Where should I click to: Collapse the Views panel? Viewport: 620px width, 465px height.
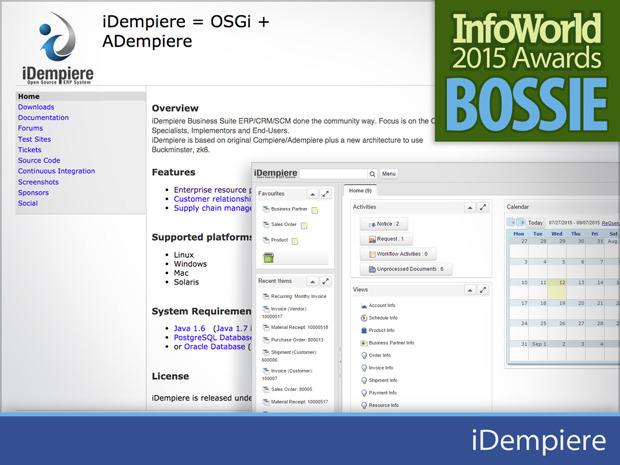(470, 290)
